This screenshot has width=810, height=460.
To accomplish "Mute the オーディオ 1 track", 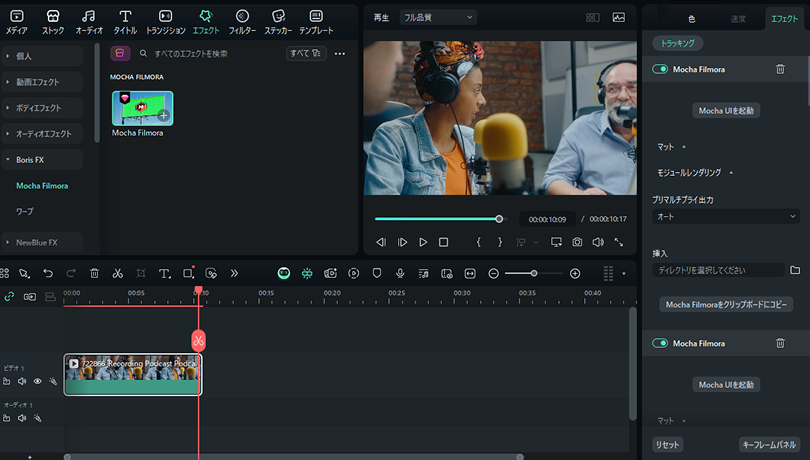I will [22, 418].
